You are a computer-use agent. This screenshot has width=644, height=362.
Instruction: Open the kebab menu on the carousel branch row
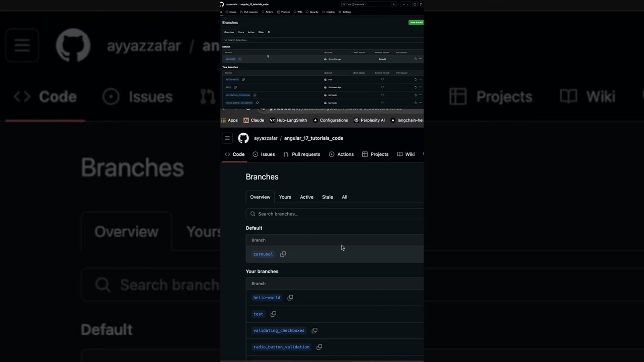pyautogui.click(x=420, y=59)
